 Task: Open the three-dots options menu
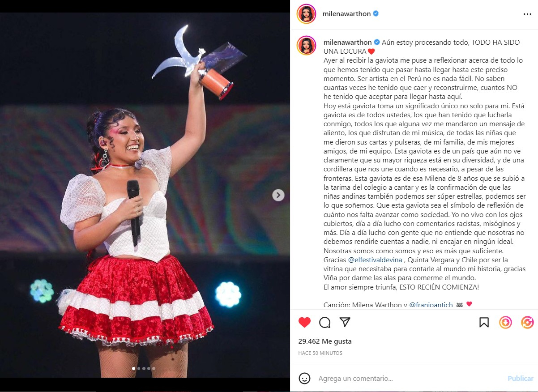click(527, 14)
